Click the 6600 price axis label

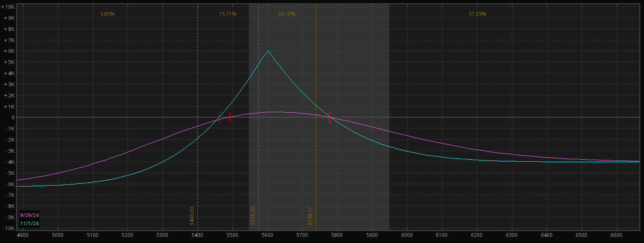(617, 235)
